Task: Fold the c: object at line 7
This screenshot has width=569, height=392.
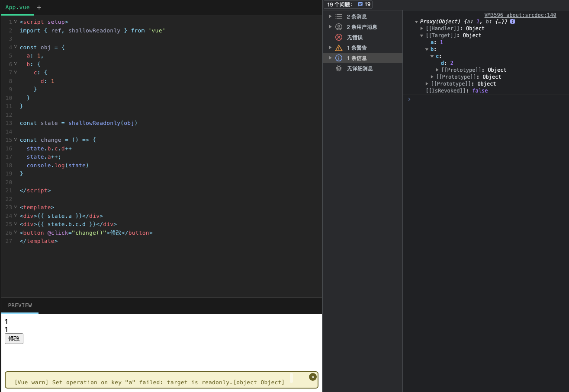Action: pos(16,73)
